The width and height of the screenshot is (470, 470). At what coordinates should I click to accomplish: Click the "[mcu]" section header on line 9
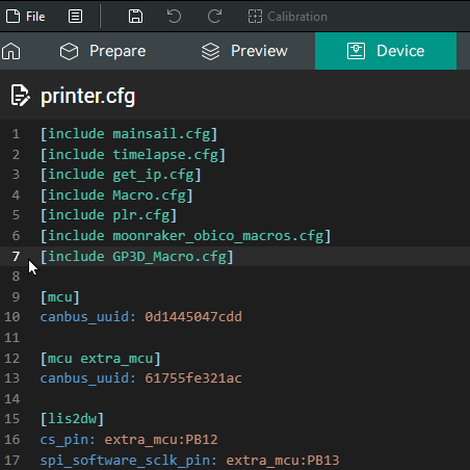(x=60, y=297)
